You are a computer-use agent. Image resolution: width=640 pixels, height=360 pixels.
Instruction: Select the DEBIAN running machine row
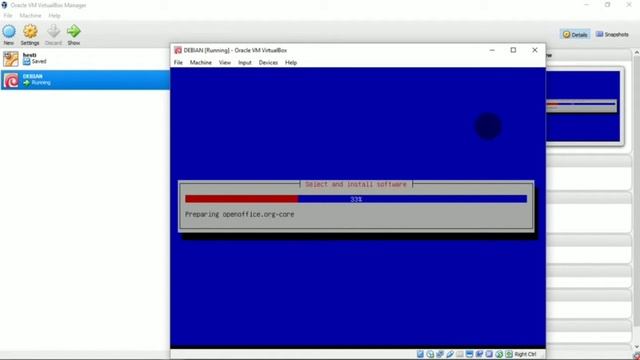click(x=85, y=80)
